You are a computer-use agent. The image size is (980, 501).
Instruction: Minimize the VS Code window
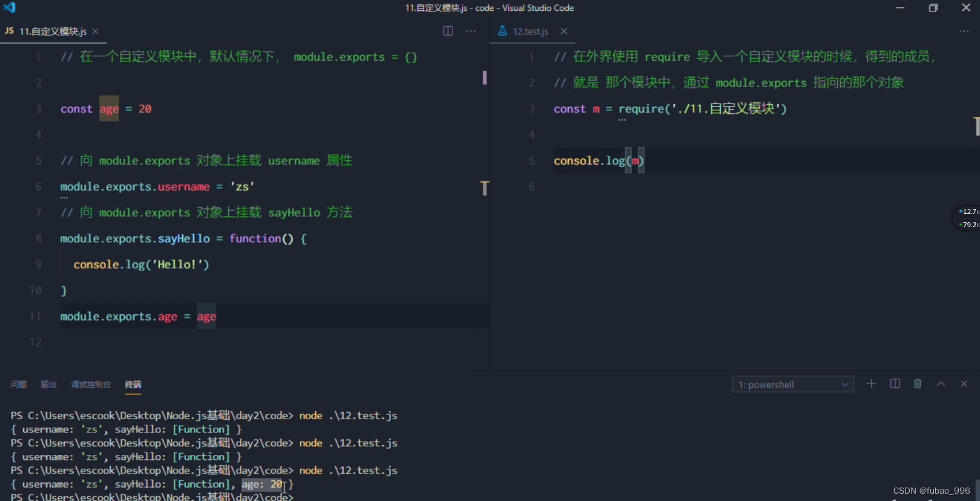[x=900, y=8]
